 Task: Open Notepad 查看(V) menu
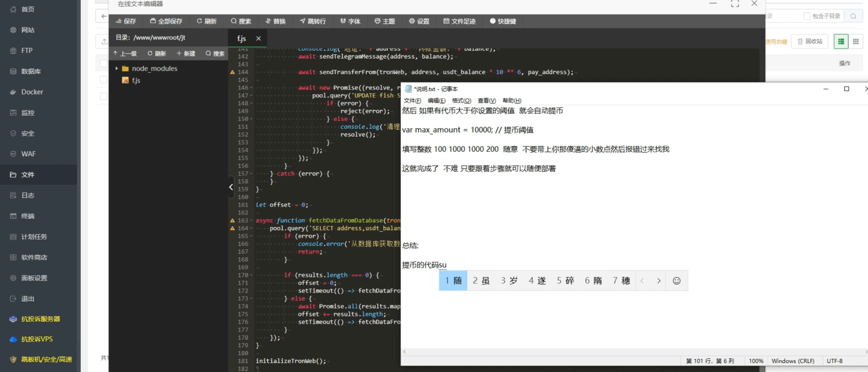[487, 100]
